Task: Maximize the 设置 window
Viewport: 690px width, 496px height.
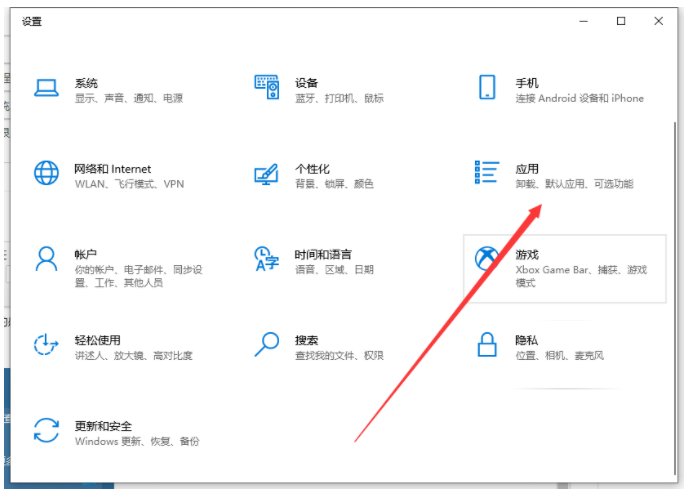Action: 621,21
